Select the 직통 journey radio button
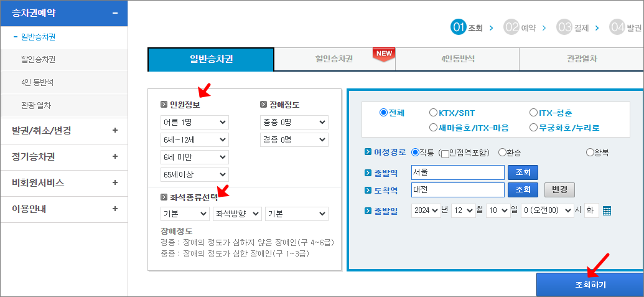 pyautogui.click(x=415, y=153)
